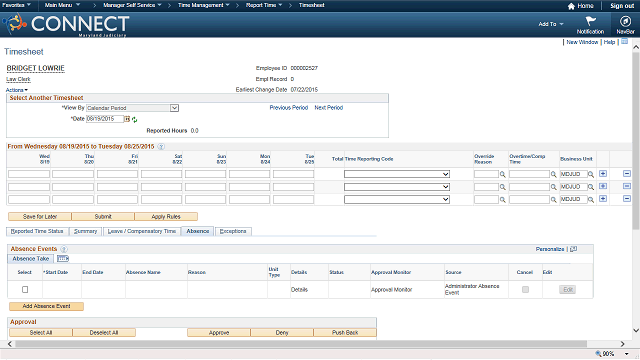Viewport: 640px width, 360px height.
Task: Toggle the Cancel checkbox in absence row
Action: [525, 289]
